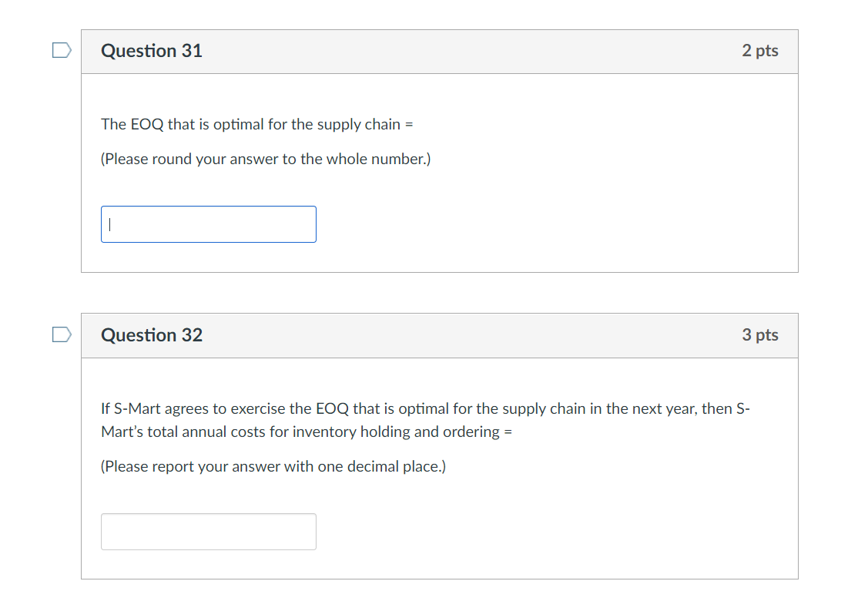Viewport: 868px width, 608px height.
Task: Click the Question 32 title text
Action: [x=151, y=335]
